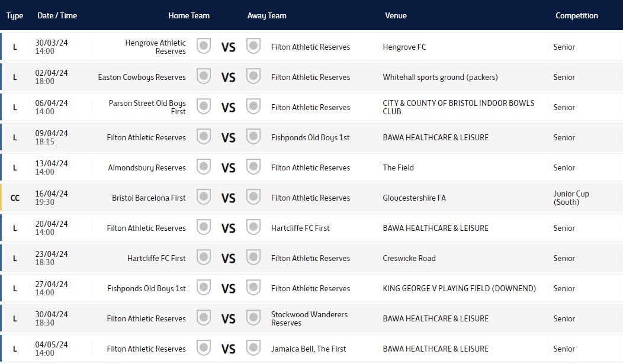Click away badge in The Field venue row

(x=253, y=167)
